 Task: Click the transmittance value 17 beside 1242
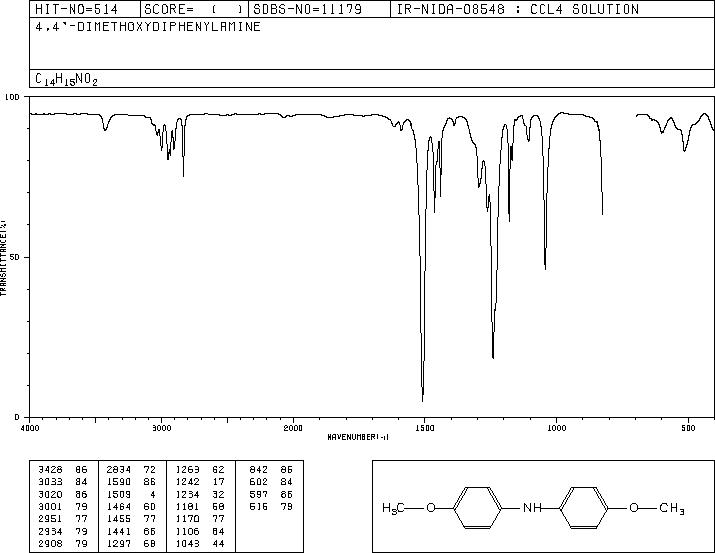219,482
